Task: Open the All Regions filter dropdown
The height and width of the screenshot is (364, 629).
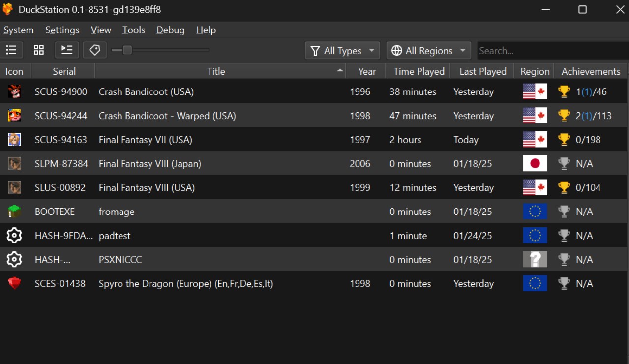Action: [429, 51]
